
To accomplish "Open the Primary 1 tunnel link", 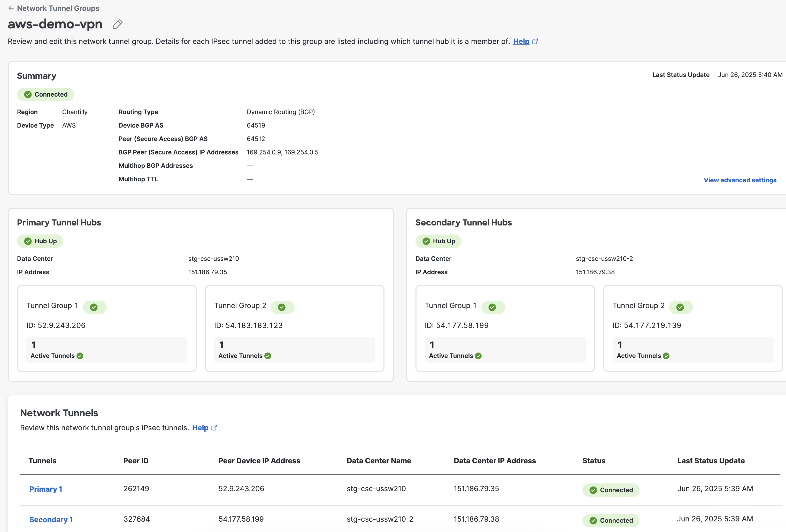I will pos(46,489).
